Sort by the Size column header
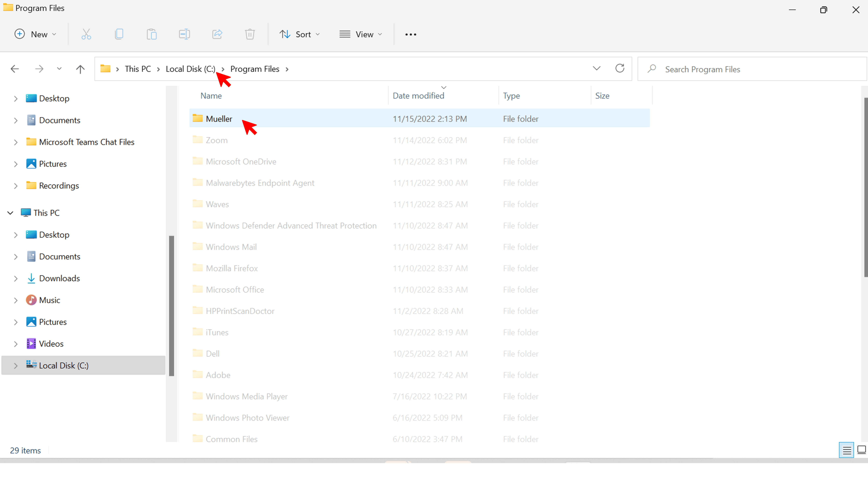 602,96
